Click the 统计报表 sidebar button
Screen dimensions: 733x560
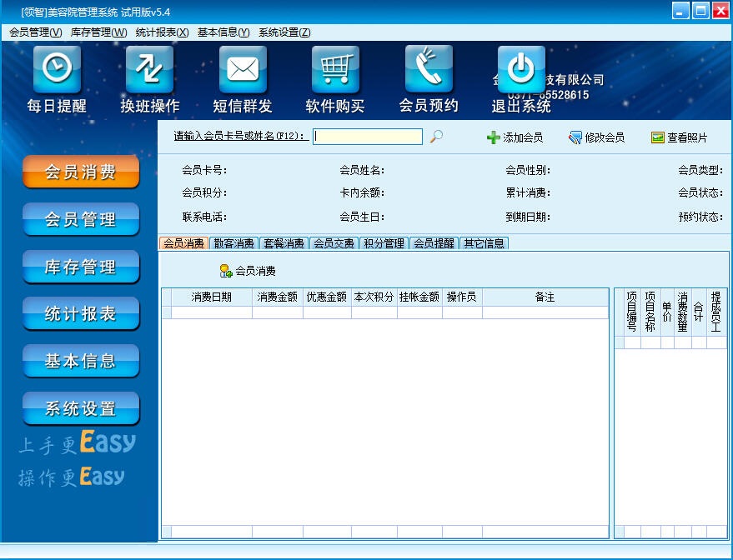pyautogui.click(x=79, y=314)
